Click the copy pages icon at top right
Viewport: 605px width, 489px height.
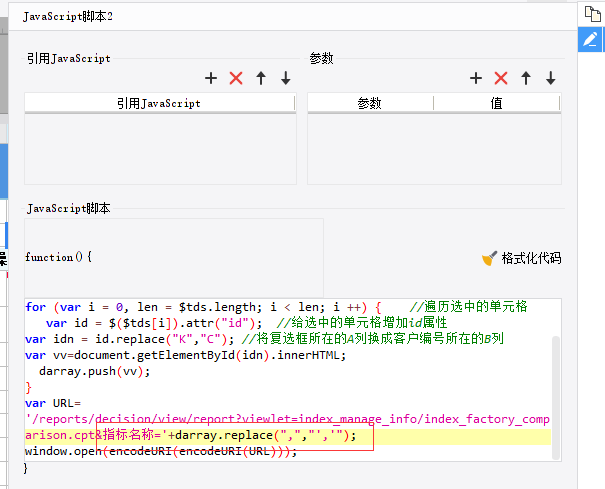tap(592, 14)
